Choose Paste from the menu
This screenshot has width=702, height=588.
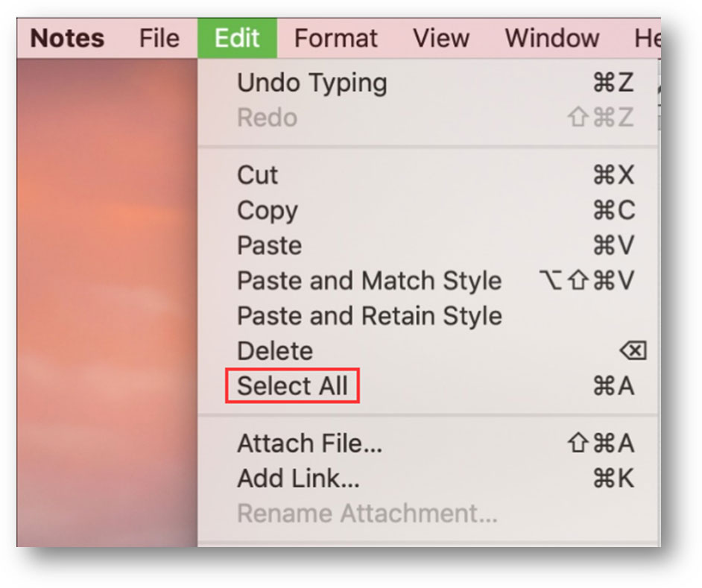point(269,245)
